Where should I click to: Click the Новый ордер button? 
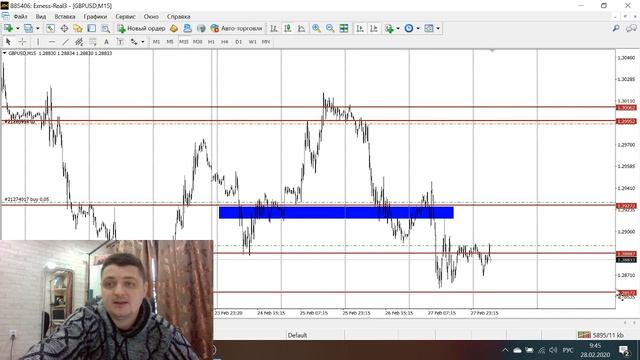point(141,28)
